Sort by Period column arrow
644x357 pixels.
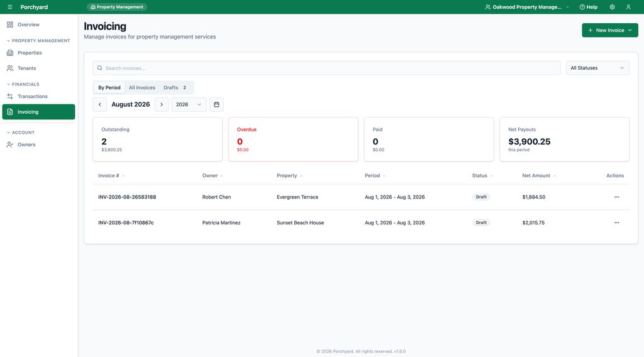coord(384,176)
